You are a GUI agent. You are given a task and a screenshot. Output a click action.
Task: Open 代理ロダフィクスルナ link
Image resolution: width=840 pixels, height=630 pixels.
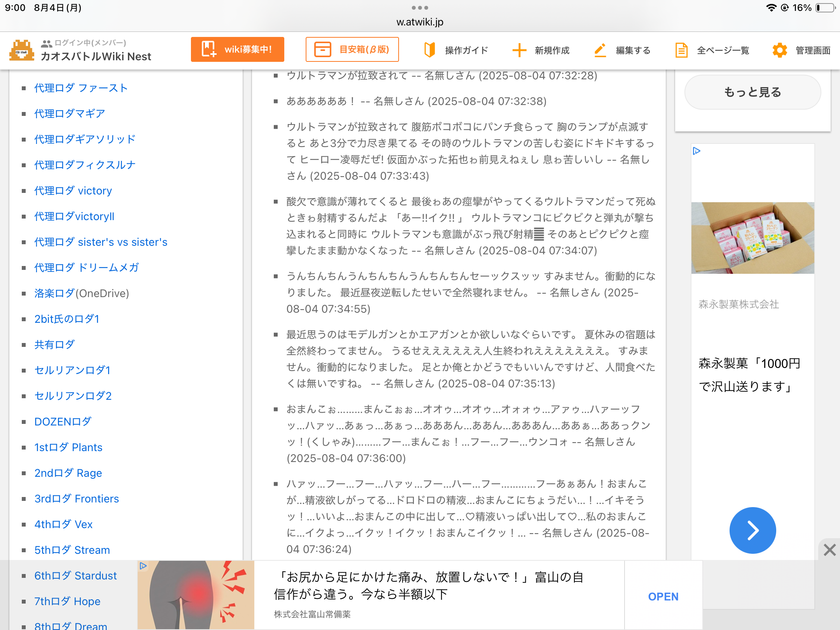point(85,165)
